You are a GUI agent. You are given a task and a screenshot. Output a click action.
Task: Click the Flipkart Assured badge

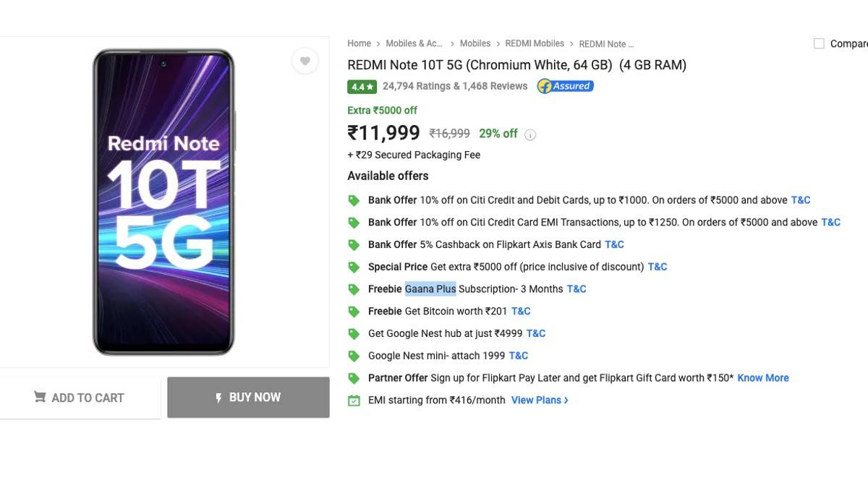click(x=565, y=85)
